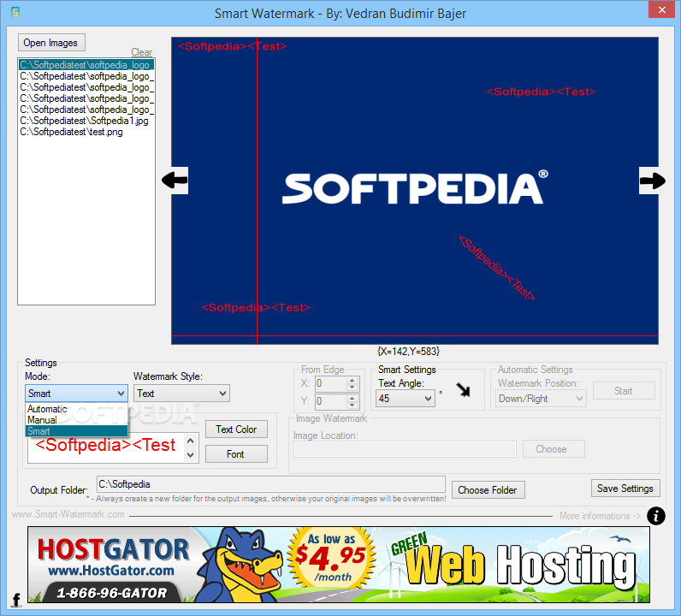This screenshot has width=681, height=616.
Task: Click the app icon in the title bar
Action: 15,12
